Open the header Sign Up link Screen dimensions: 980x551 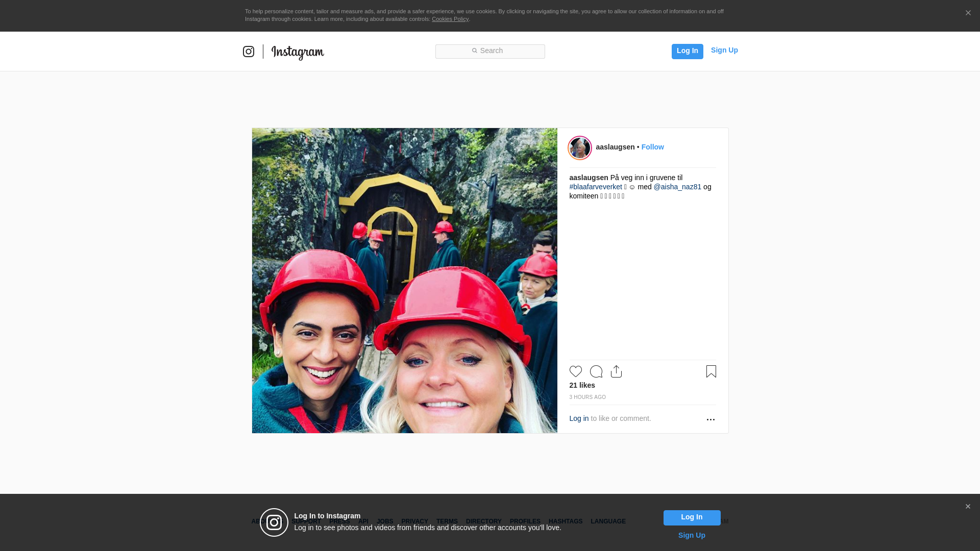(x=724, y=50)
